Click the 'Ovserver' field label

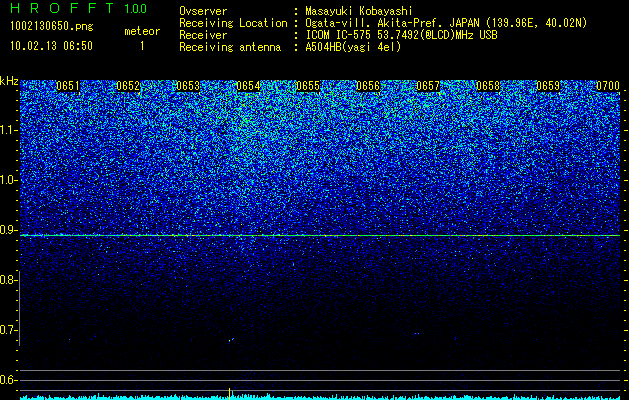tap(203, 11)
